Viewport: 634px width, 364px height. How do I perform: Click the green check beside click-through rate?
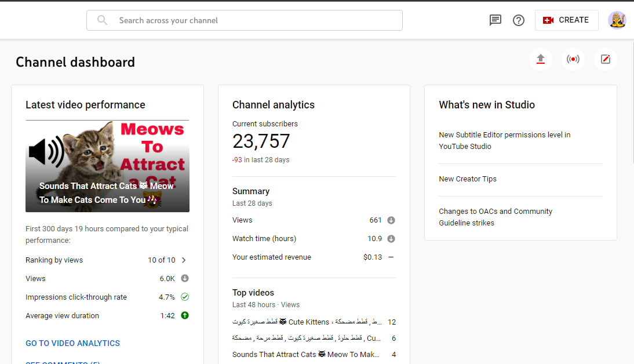pyautogui.click(x=185, y=297)
